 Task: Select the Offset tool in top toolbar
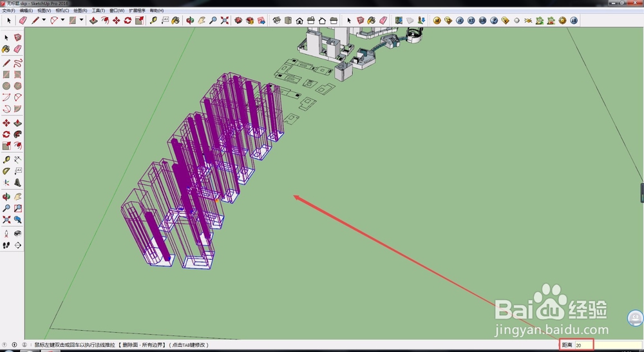[x=105, y=20]
